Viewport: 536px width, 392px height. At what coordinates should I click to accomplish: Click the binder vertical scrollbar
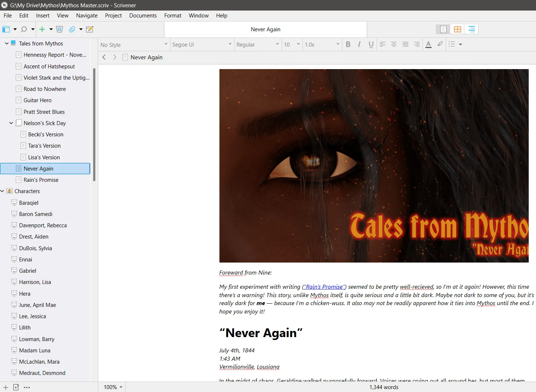[x=94, y=124]
